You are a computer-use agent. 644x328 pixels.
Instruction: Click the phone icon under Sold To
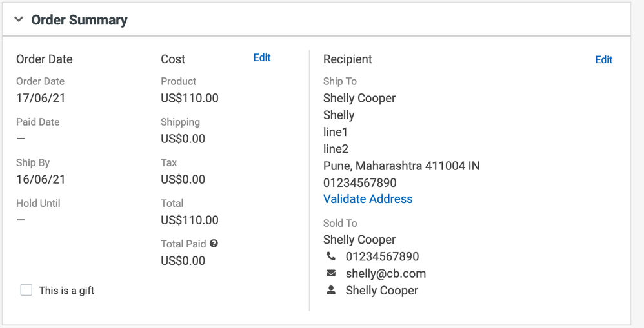point(331,256)
